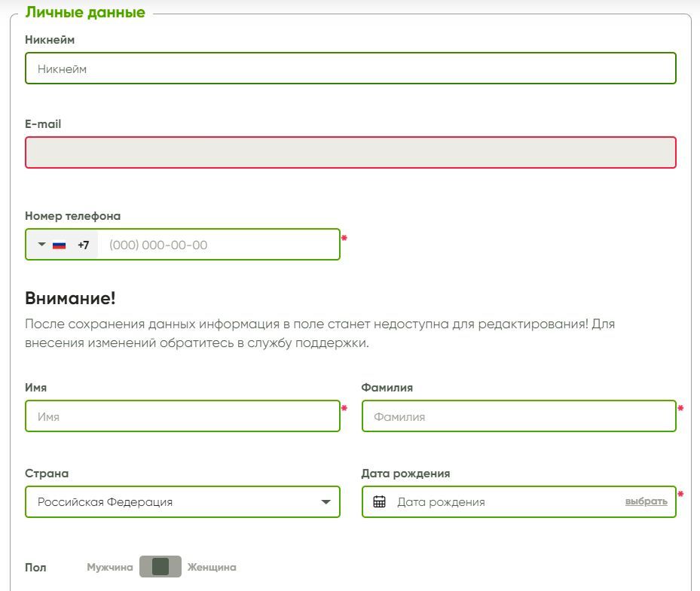Click into the Имя text field
This screenshot has height=591, width=700.
click(182, 416)
